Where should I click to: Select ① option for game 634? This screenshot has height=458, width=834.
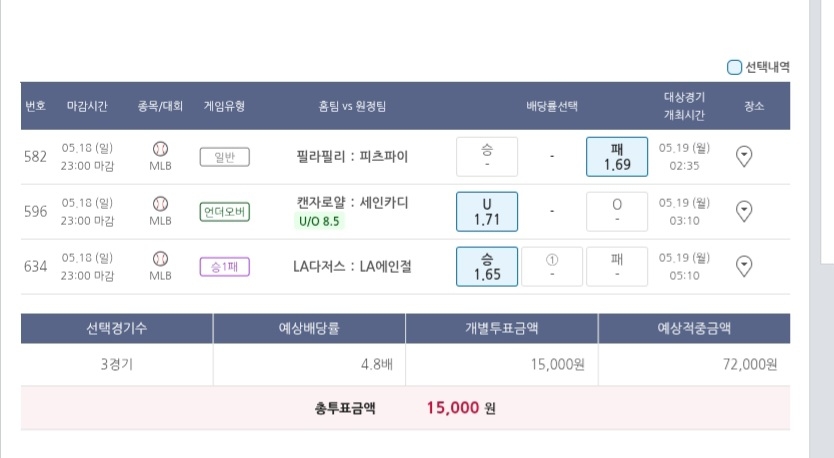click(552, 267)
